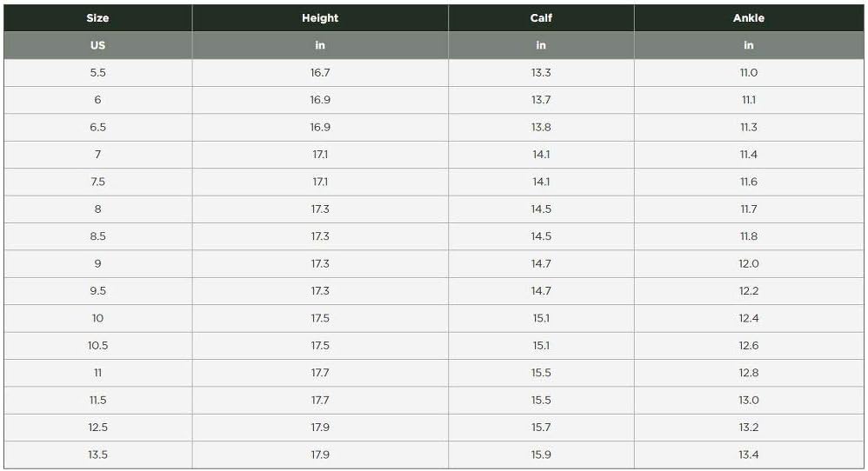Select the size 10.5 row label

point(97,346)
